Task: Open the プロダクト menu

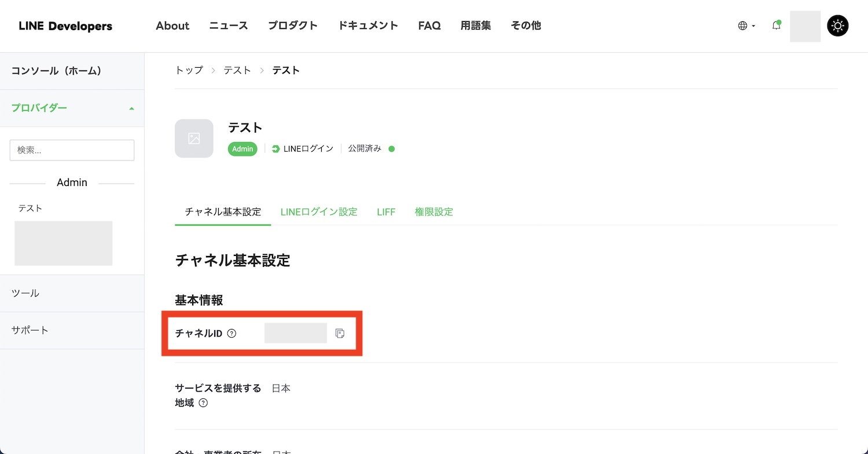Action: [293, 25]
